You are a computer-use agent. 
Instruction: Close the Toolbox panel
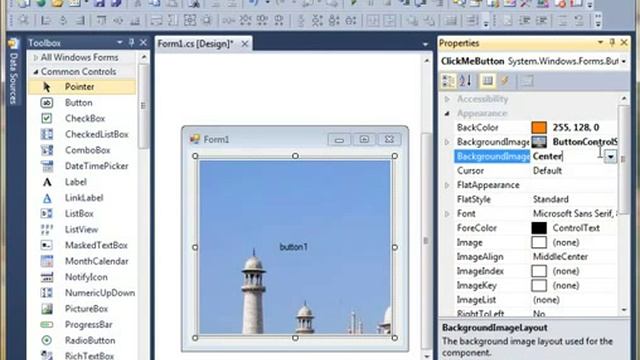[x=143, y=42]
